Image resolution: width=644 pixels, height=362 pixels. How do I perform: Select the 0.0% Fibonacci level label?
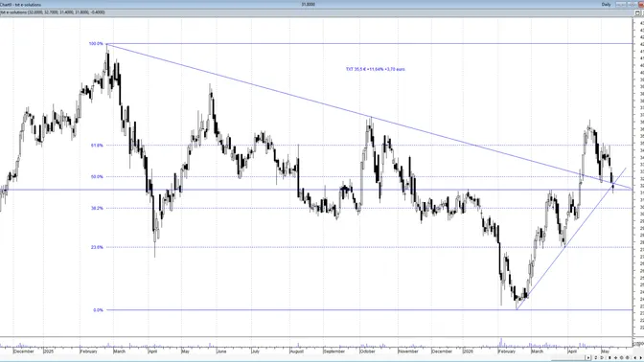[x=98, y=310]
